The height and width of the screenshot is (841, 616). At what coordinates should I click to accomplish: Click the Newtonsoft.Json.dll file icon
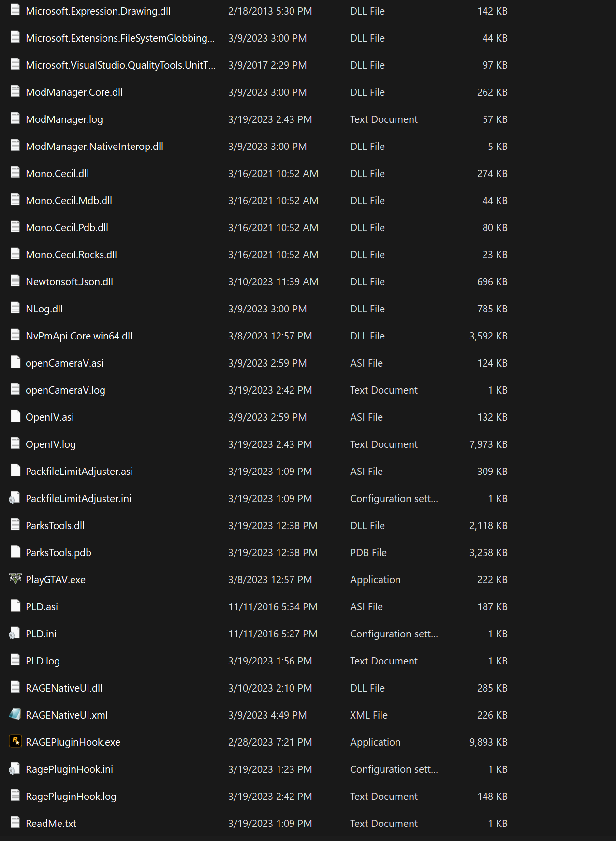pyautogui.click(x=15, y=281)
